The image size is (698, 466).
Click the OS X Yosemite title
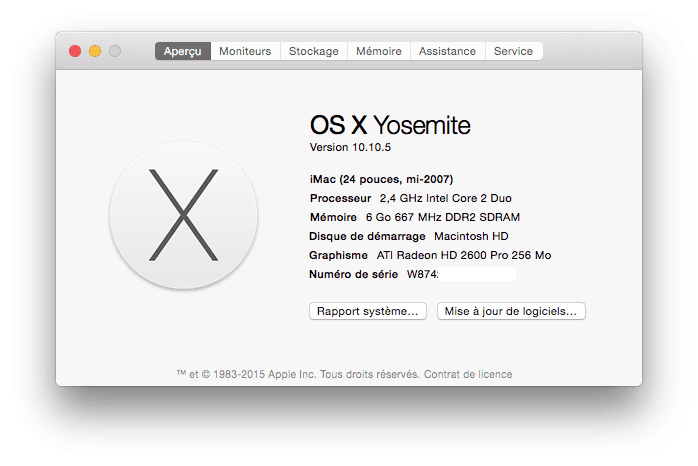(x=390, y=125)
